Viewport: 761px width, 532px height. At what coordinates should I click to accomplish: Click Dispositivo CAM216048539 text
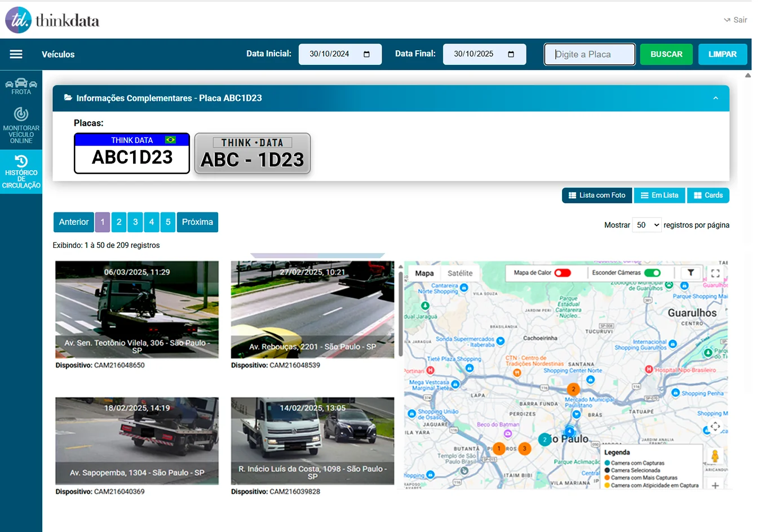276,365
